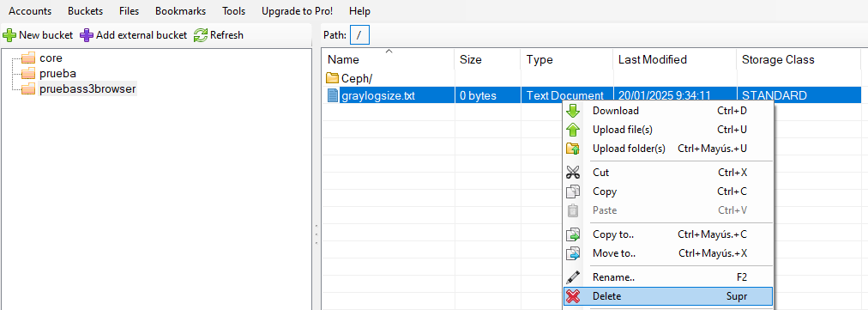Click the scissors Cut icon

pos(573,173)
